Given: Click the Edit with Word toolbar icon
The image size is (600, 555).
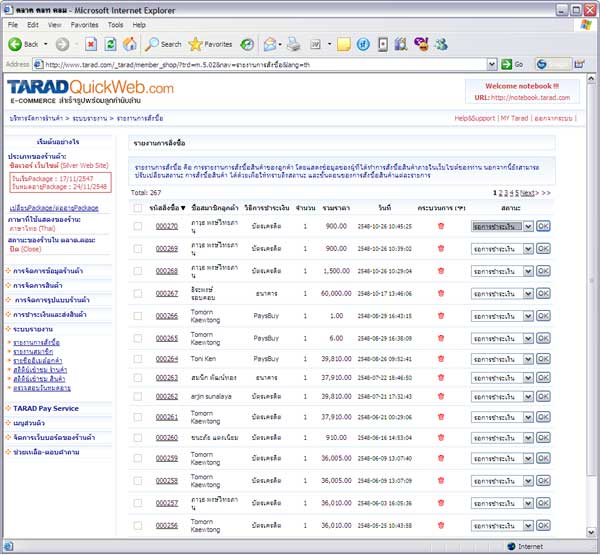Looking at the screenshot, I should tap(315, 44).
